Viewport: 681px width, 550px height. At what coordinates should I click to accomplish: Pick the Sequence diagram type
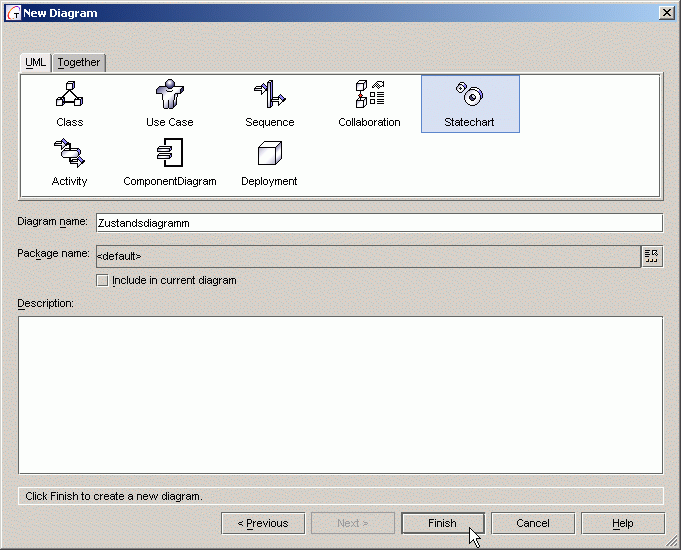pos(269,96)
